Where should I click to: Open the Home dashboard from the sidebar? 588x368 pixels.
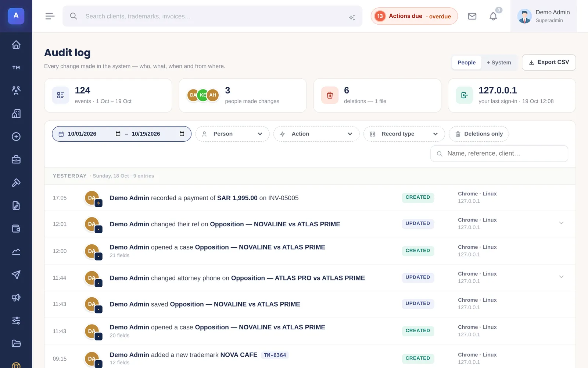[x=16, y=45]
